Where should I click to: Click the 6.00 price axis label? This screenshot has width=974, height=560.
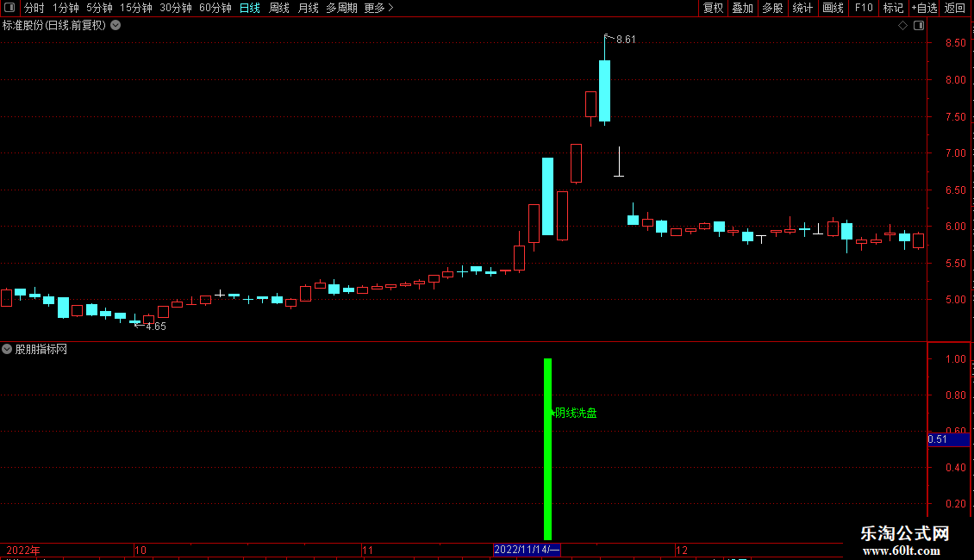[955, 227]
